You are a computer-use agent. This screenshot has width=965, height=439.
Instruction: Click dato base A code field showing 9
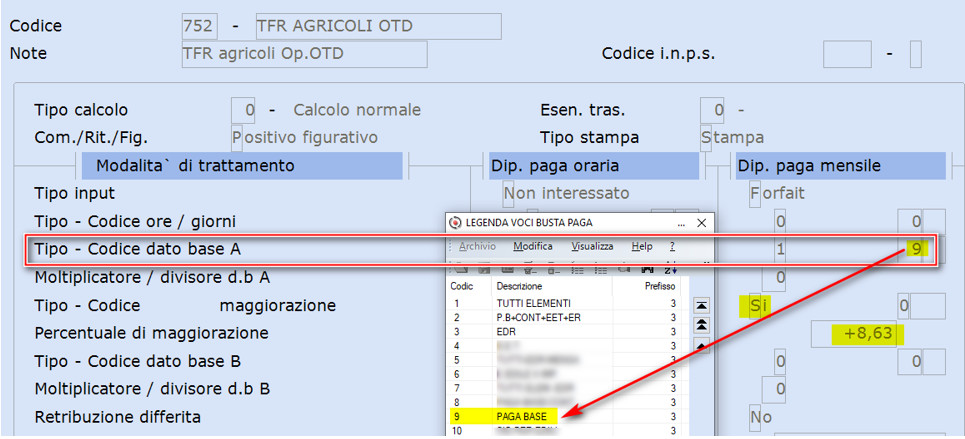pyautogui.click(x=910, y=250)
